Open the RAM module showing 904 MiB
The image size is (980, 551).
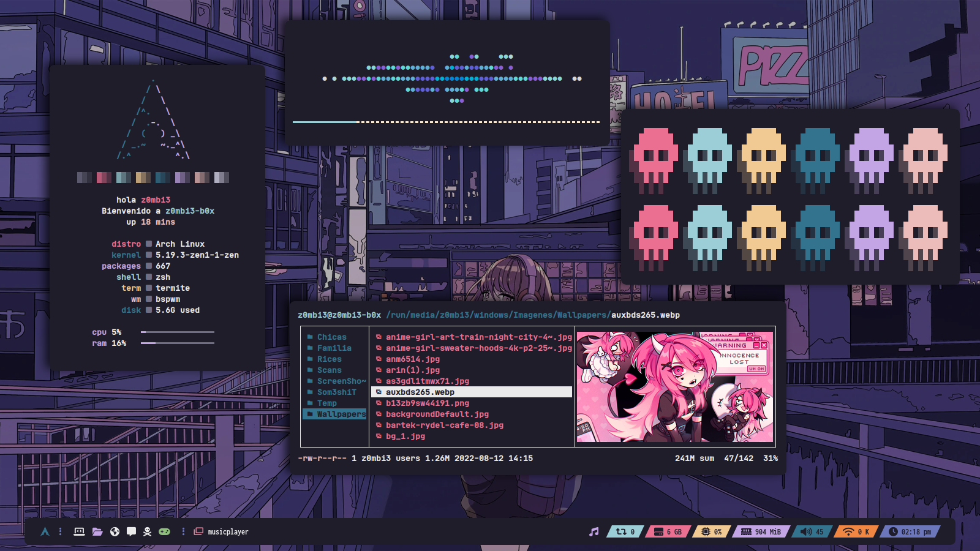(761, 531)
